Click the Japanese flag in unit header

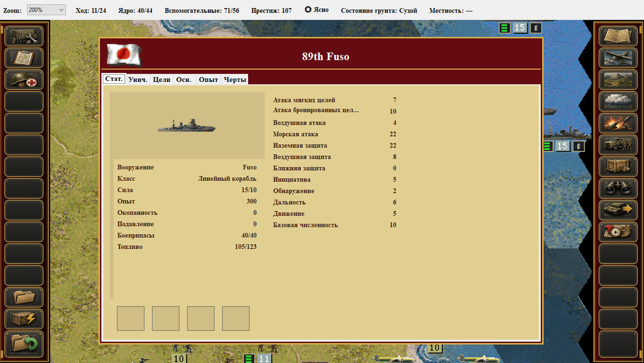click(x=124, y=55)
